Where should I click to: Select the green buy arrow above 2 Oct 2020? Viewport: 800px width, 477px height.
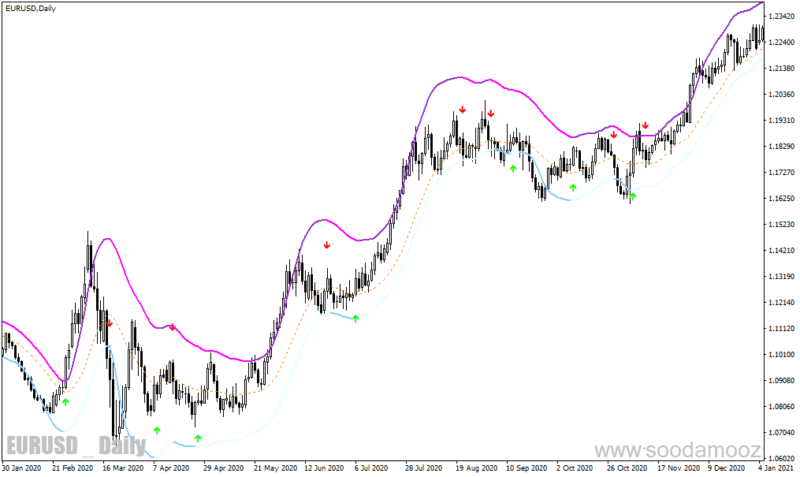(x=573, y=188)
